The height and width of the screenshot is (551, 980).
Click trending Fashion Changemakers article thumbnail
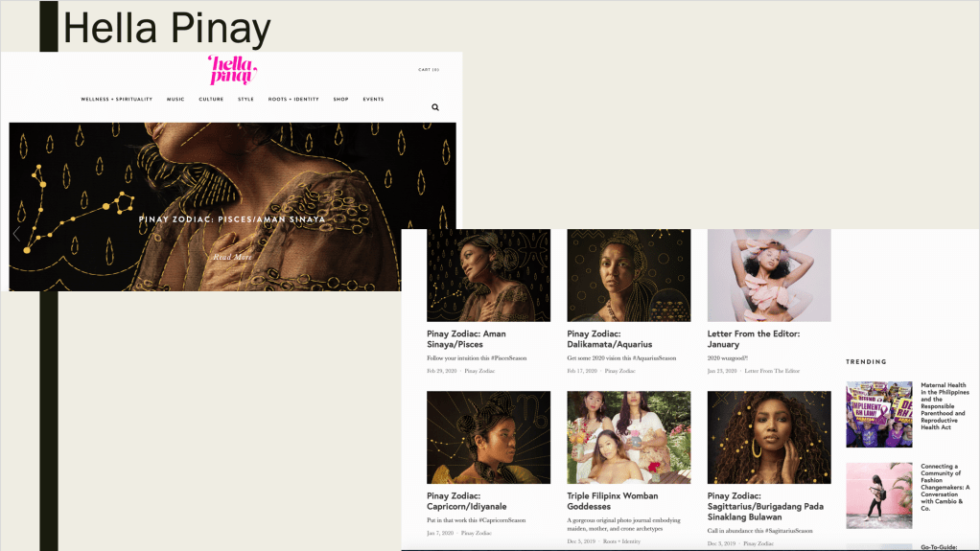coord(878,495)
